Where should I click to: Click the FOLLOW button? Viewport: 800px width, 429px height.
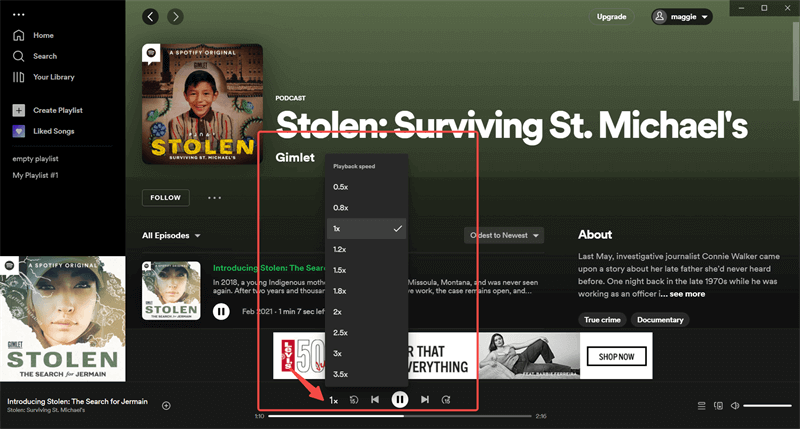pyautogui.click(x=166, y=198)
